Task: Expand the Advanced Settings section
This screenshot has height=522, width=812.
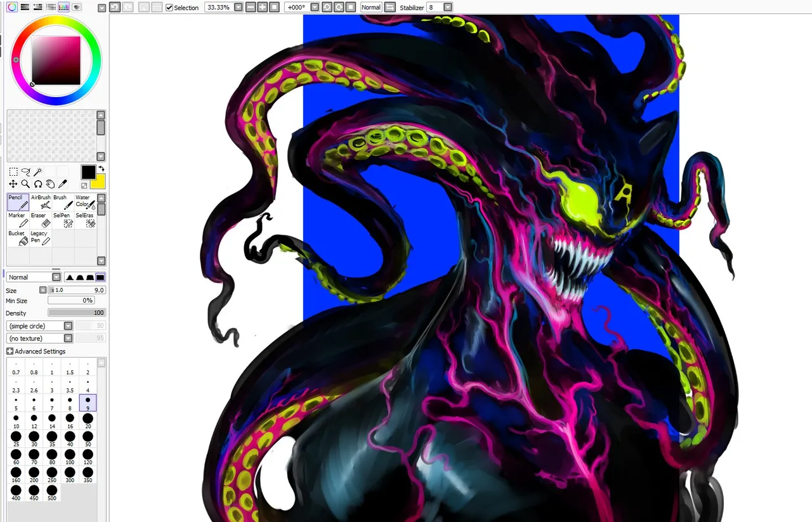Action: tap(10, 351)
